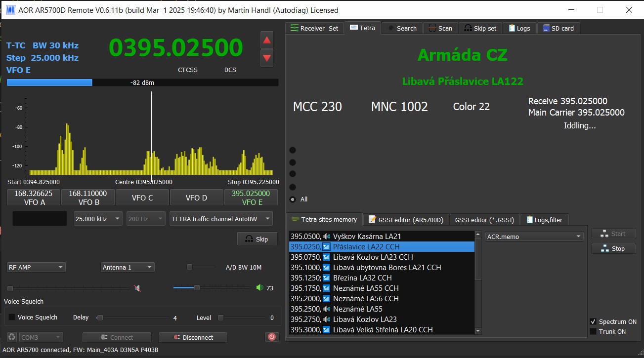This screenshot has height=358, width=644.
Task: Step frequency up with red up arrow
Action: point(267,40)
